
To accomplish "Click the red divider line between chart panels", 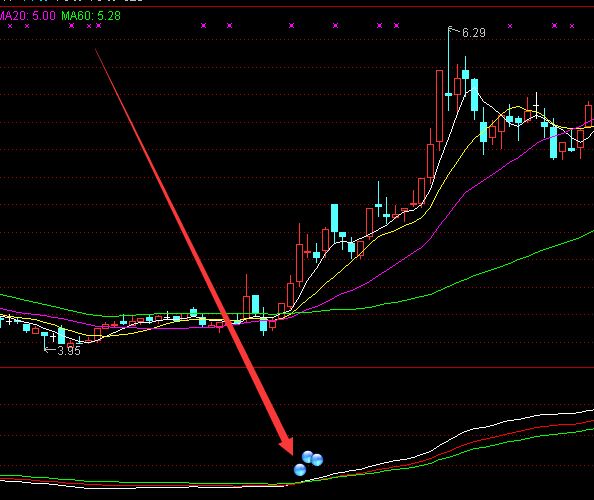I will click(x=297, y=367).
